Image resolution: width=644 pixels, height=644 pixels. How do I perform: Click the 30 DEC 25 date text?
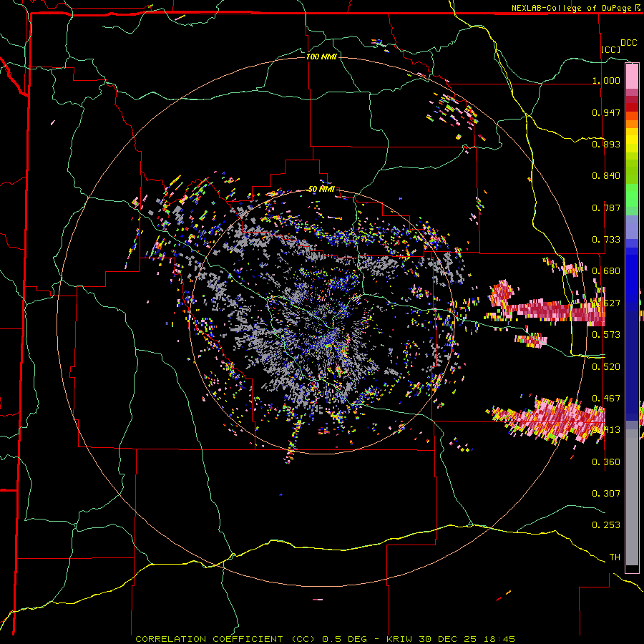click(448, 639)
